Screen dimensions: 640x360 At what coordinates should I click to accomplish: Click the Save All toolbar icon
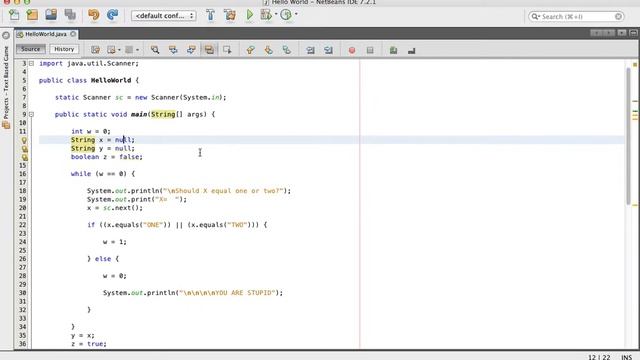tap(70, 15)
